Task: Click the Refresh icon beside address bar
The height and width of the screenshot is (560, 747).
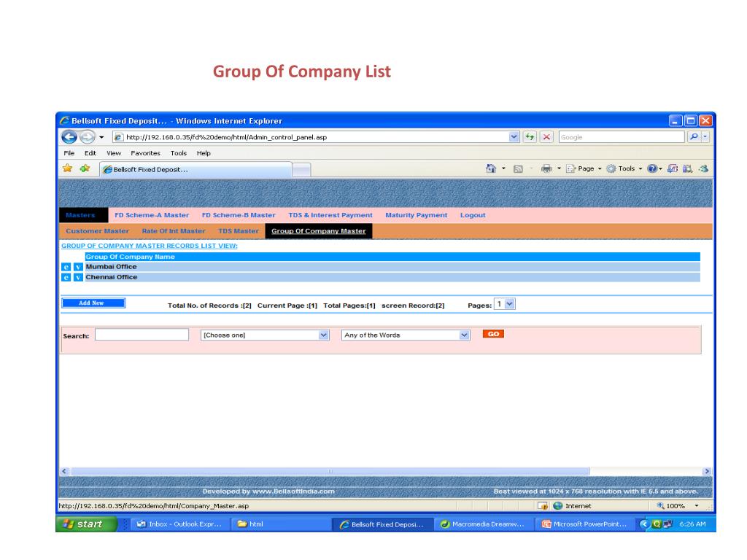Action: (530, 137)
